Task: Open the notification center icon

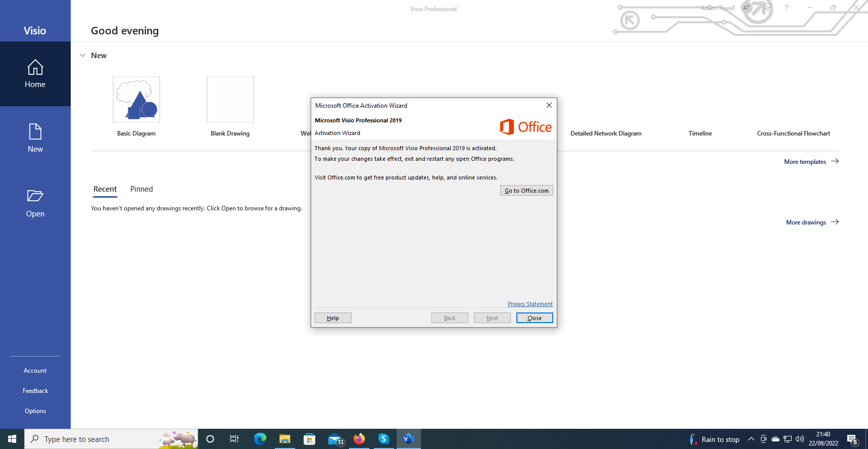Action: tap(852, 439)
